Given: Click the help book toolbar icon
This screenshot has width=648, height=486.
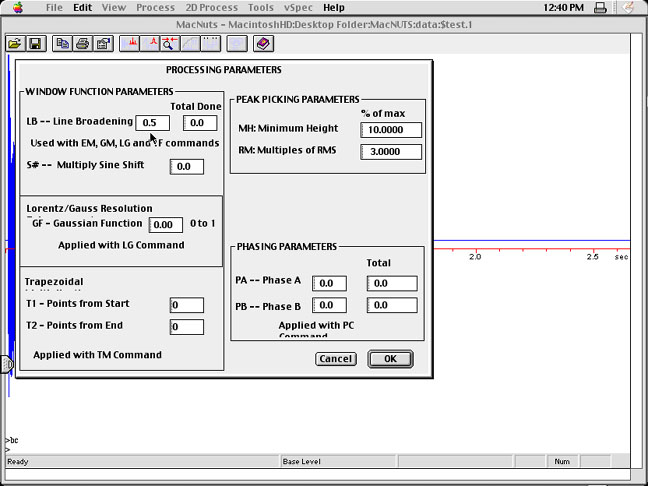Looking at the screenshot, I should point(262,44).
